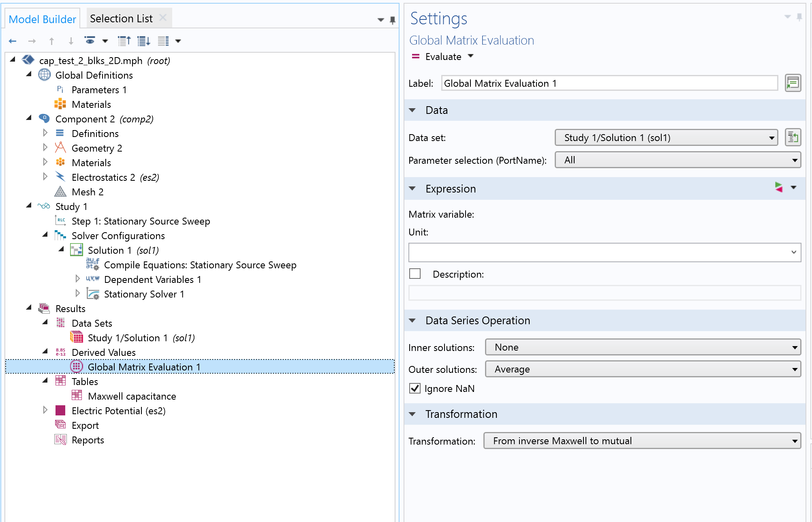Click the label properties icon next to Label field
The height and width of the screenshot is (522, 812).
[793, 83]
